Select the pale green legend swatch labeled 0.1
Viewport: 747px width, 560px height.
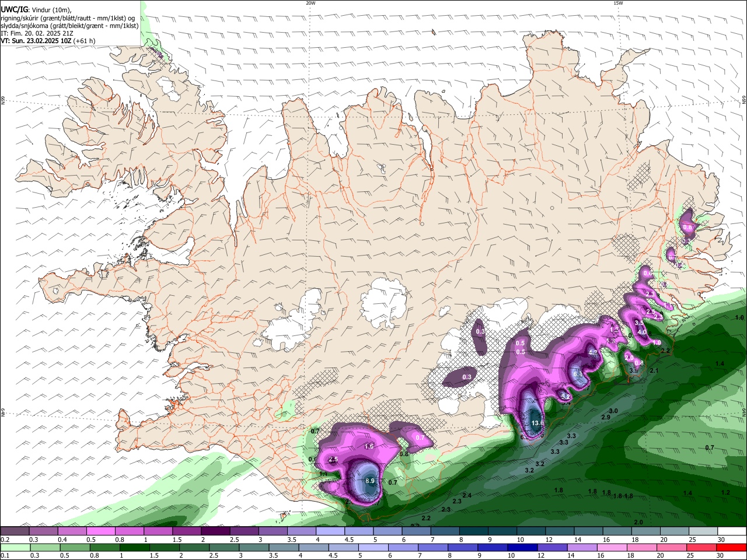15,547
